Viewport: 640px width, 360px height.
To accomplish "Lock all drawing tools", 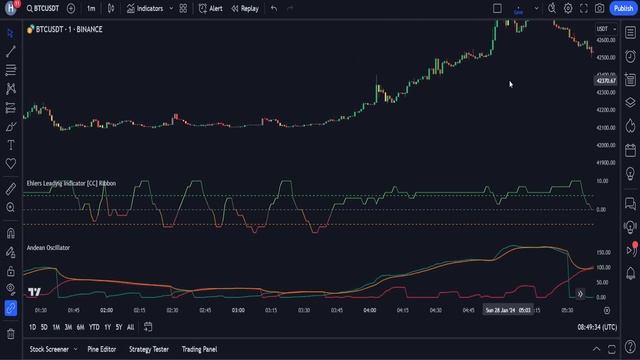I will pos(11,271).
